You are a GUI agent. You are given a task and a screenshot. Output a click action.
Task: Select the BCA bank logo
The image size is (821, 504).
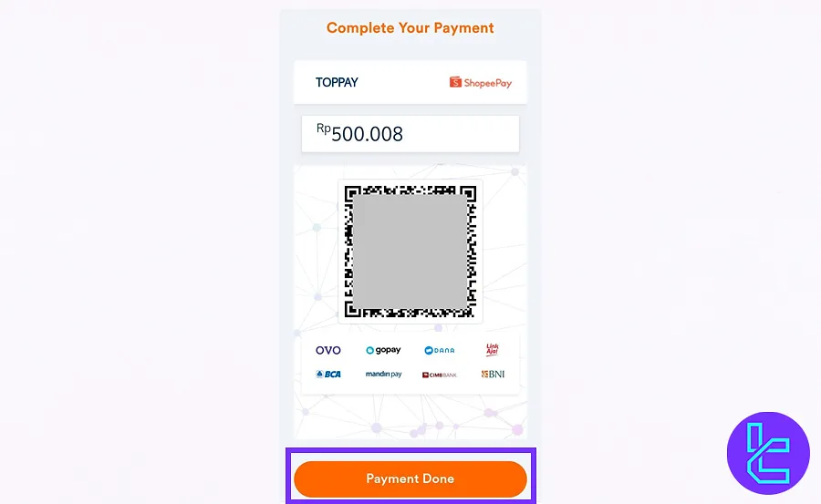tap(327, 375)
